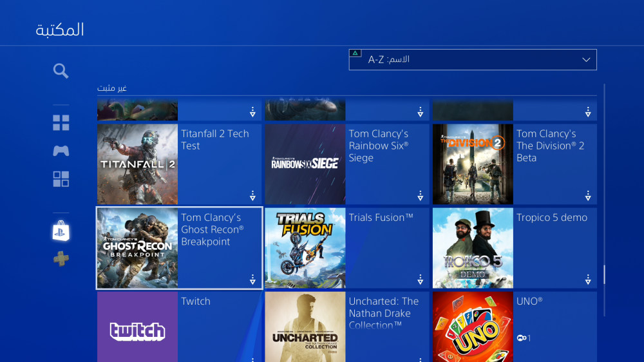Click the 'UNO®' title text
The image size is (644, 362).
point(529,301)
